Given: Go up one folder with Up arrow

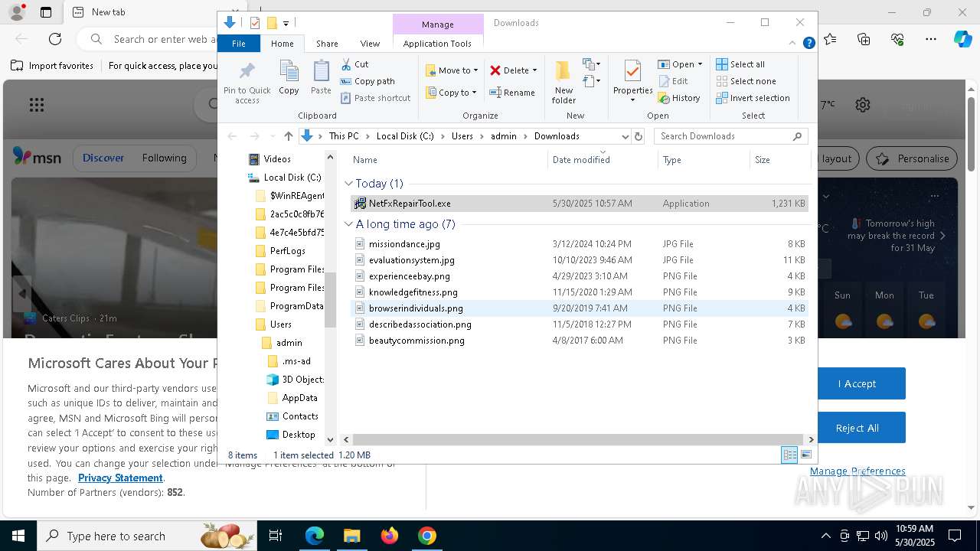Looking at the screenshot, I should (288, 136).
